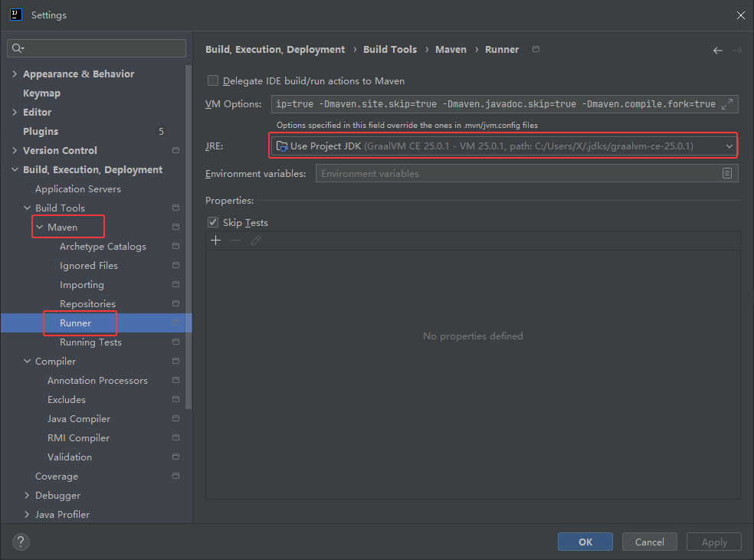The width and height of the screenshot is (754, 560).
Task: Click the search magnifier in settings
Action: [x=17, y=47]
